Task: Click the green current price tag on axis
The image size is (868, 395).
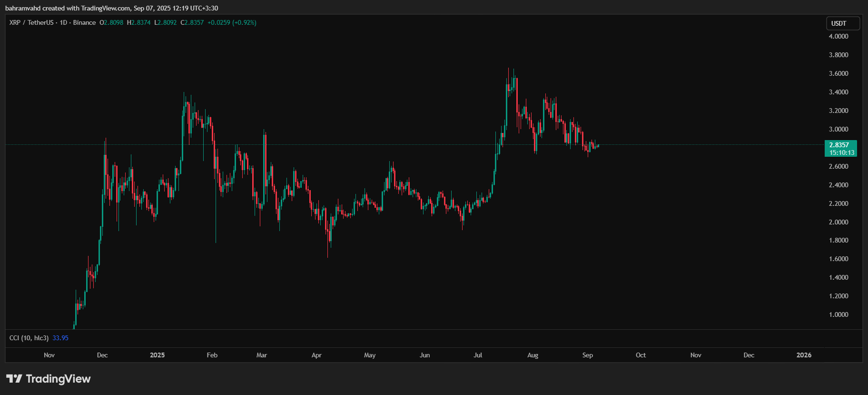Action: [840, 145]
